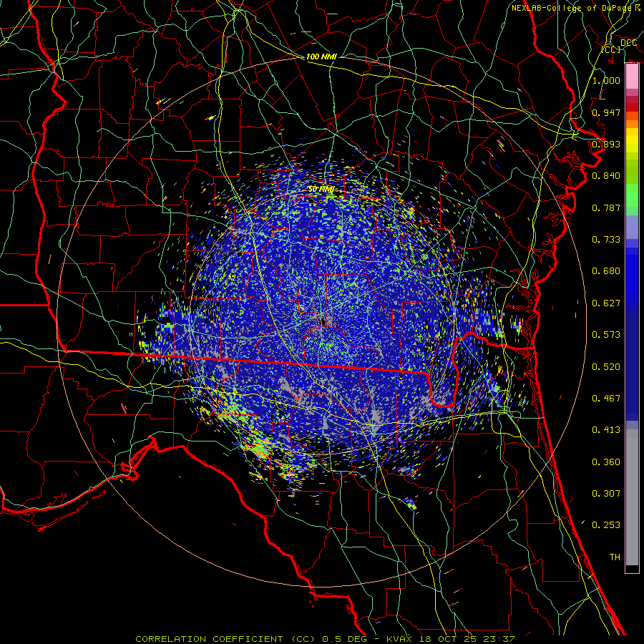644x644 pixels.
Task: Click the 0.520 legend value
Action: tap(606, 367)
